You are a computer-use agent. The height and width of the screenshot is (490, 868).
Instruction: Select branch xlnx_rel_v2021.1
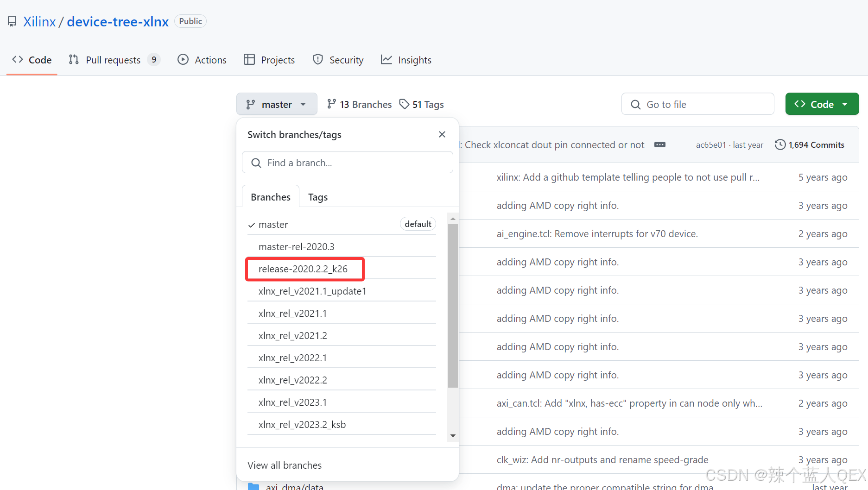point(342,313)
